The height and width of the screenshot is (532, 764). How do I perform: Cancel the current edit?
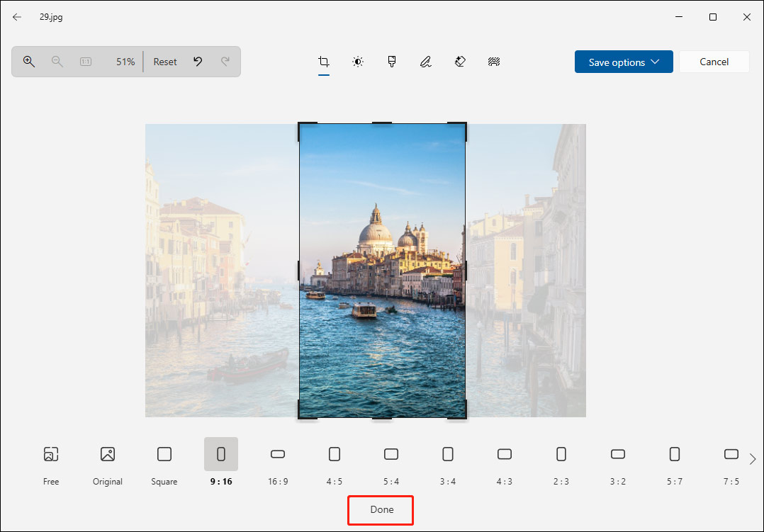pos(714,62)
